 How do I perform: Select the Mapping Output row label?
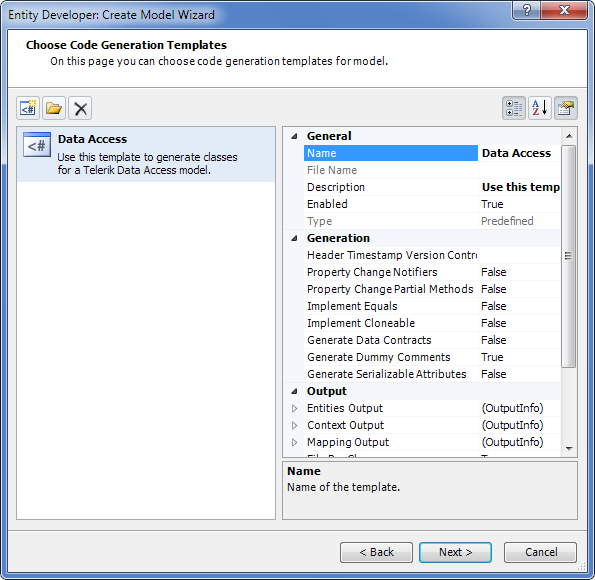click(391, 442)
